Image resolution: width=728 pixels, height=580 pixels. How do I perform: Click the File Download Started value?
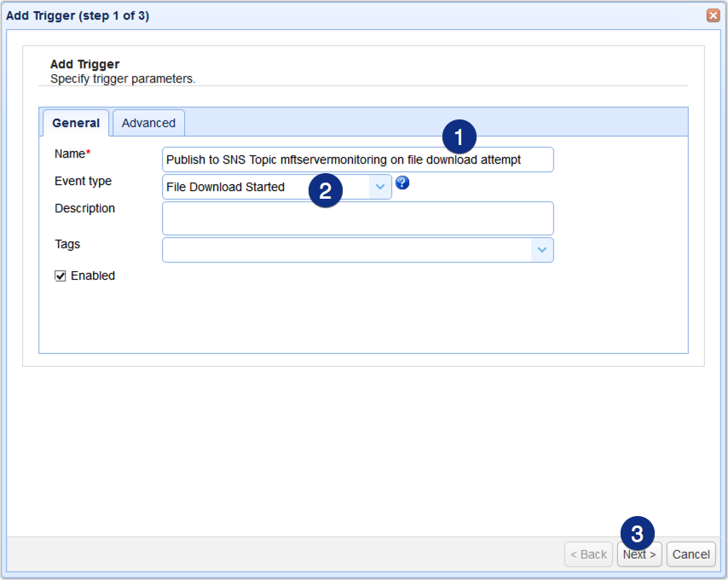[226, 187]
